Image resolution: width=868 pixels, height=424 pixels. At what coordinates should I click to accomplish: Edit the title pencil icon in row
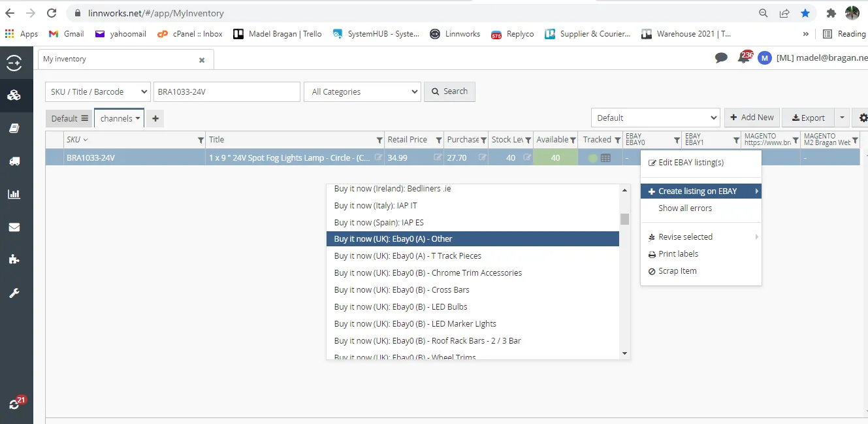[378, 157]
